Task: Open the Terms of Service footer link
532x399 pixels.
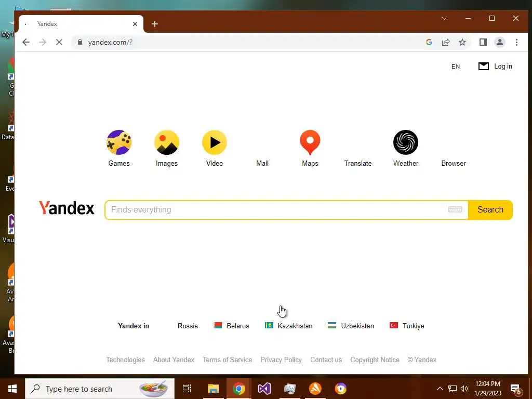Action: (228, 360)
